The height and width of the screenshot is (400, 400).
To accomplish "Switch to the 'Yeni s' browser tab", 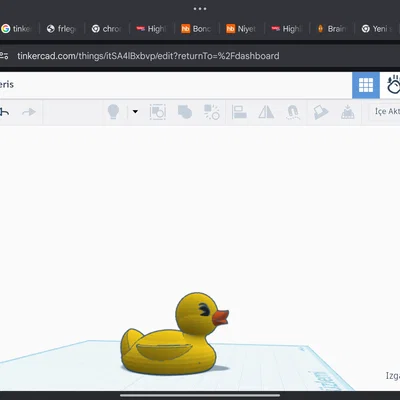I will [377, 29].
